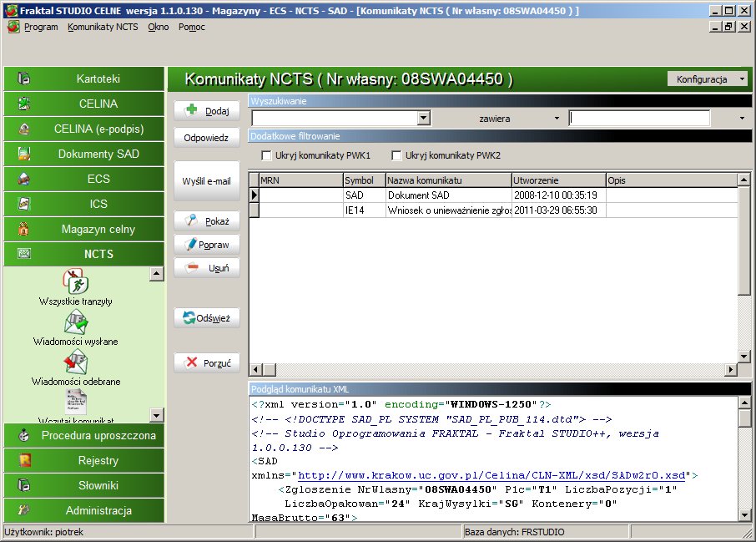Viewport: 756px width, 542px height.
Task: Click the Odśwież refresh button
Action: [x=207, y=318]
